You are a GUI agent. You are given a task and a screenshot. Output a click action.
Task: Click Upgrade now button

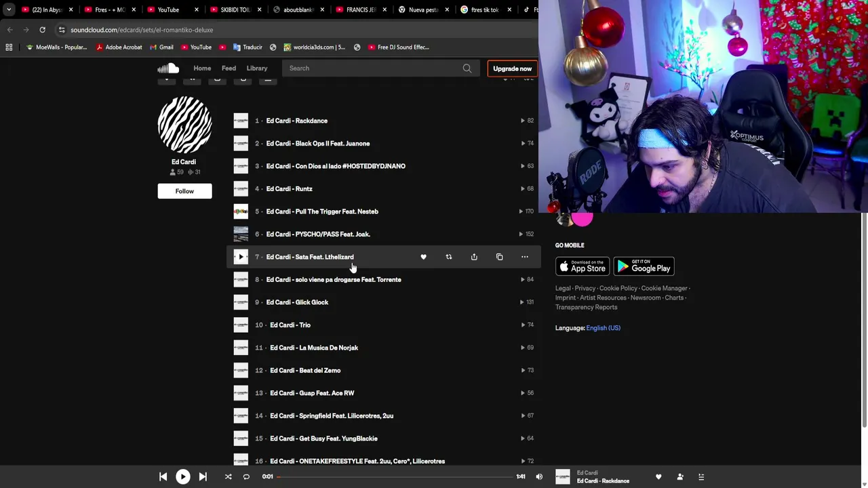(512, 68)
